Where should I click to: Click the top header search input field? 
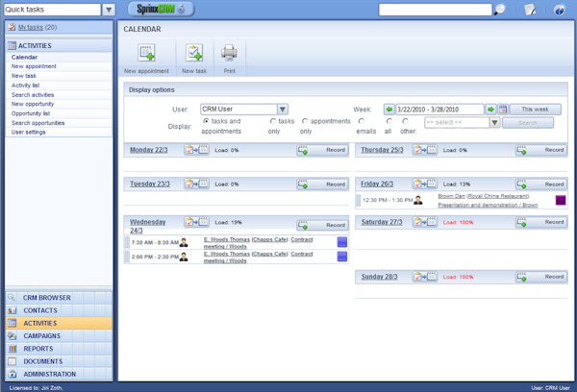[x=436, y=10]
